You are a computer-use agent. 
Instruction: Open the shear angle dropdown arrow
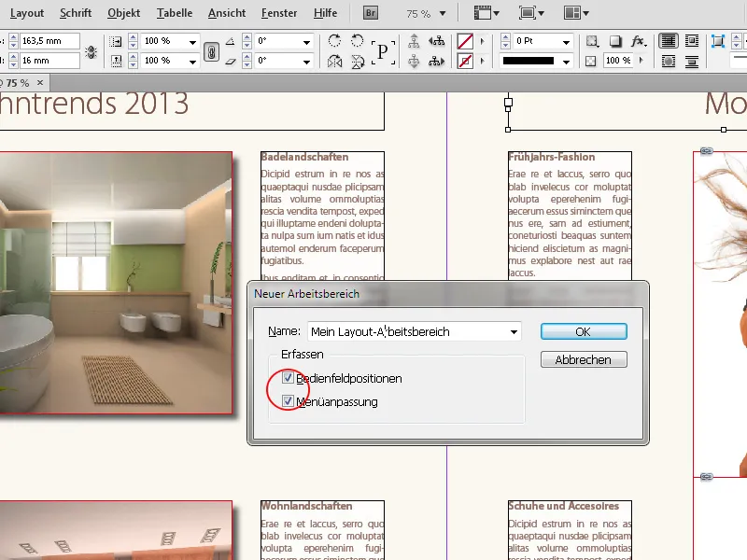point(307,62)
